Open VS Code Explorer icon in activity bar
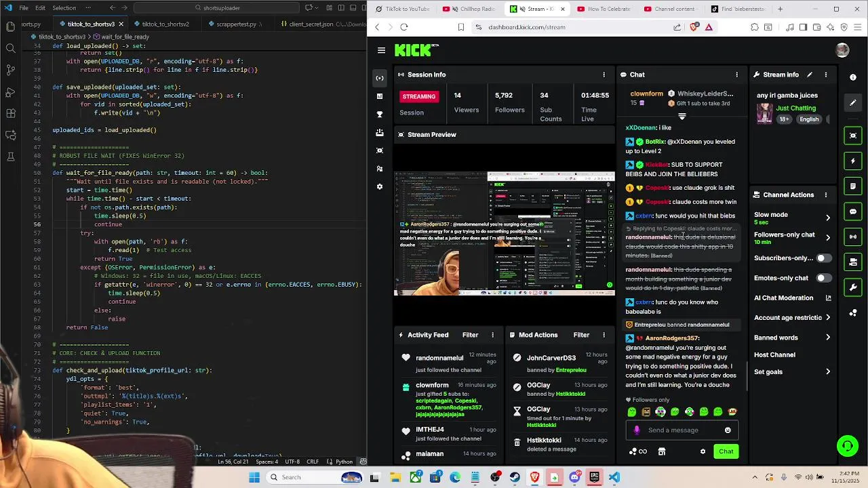868x488 pixels. coord(10,26)
